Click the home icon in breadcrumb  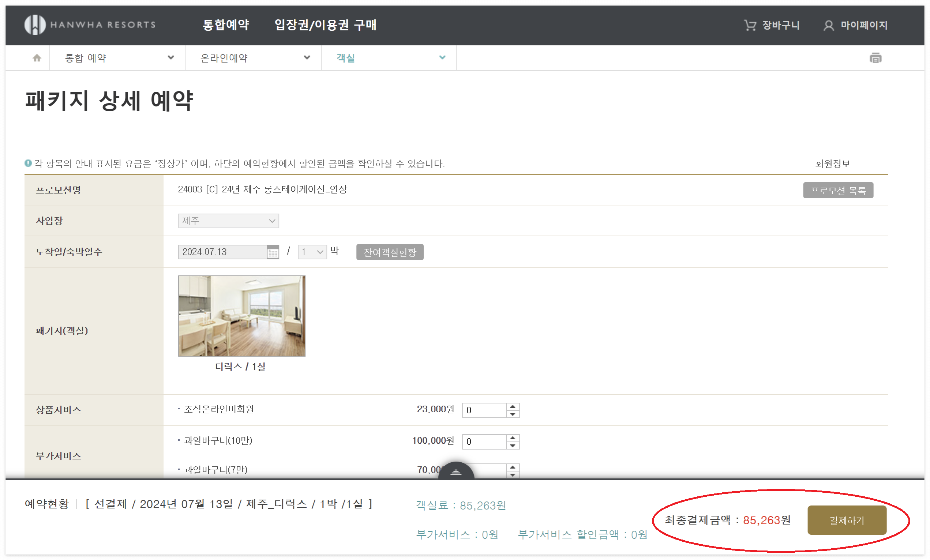click(x=37, y=58)
